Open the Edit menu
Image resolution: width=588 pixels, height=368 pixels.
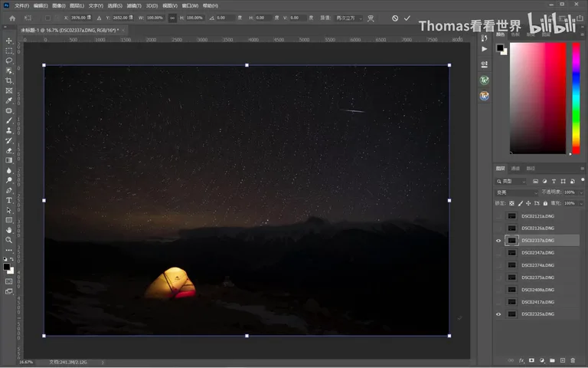(41, 5)
